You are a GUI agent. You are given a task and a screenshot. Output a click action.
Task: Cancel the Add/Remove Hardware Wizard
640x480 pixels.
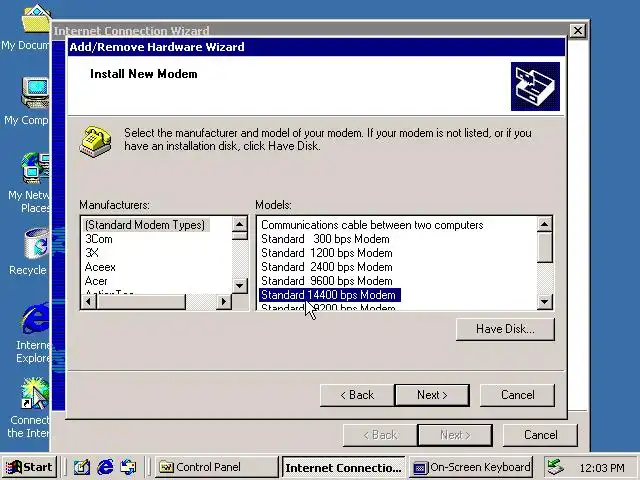[517, 395]
